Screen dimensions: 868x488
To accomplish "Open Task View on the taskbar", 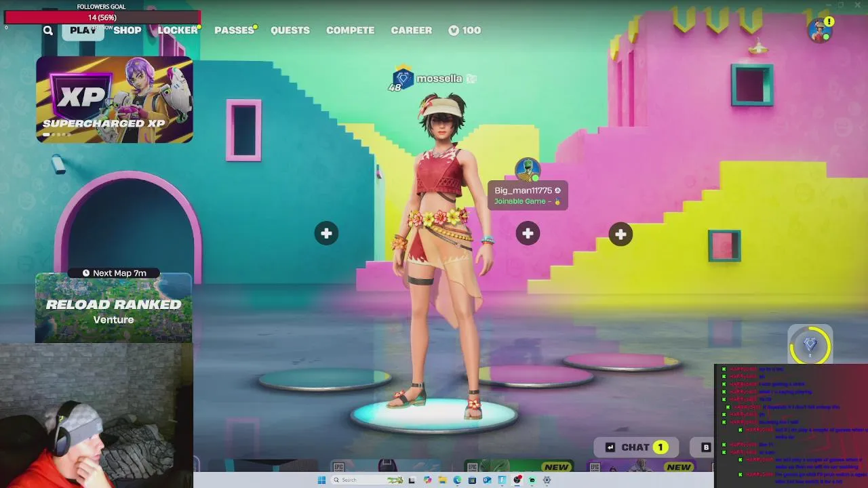I will click(412, 480).
